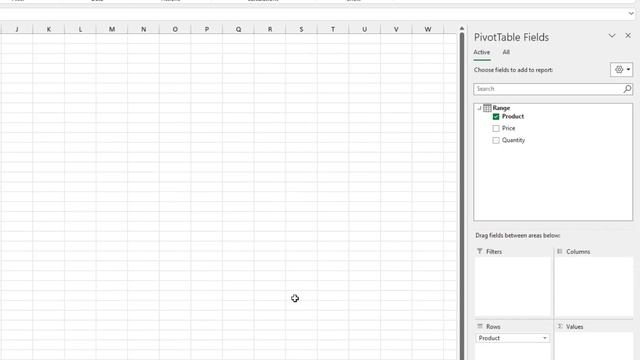Screen dimensions: 640x360
Task: Select column T header
Action: [333, 29]
